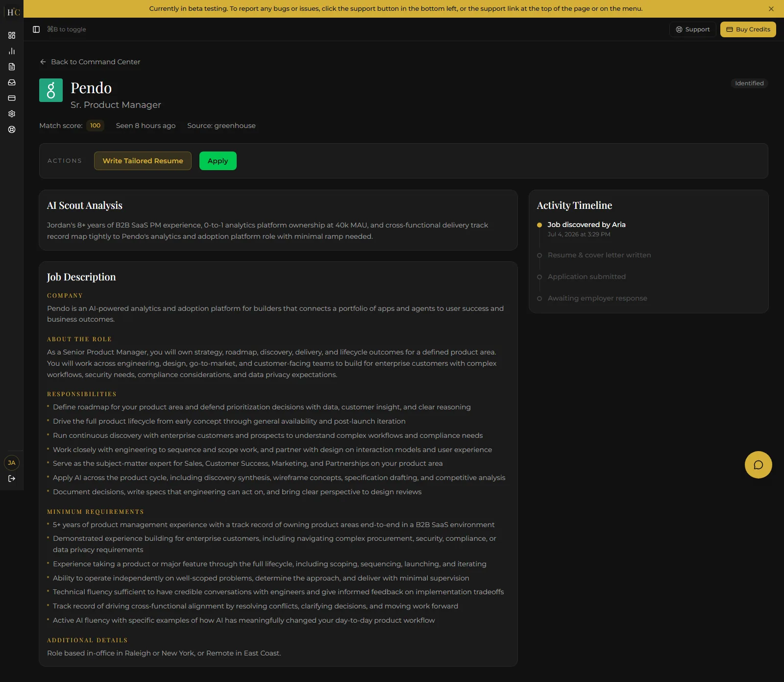784x682 pixels.
Task: Open the inbox tray sidebar icon
Action: (12, 82)
